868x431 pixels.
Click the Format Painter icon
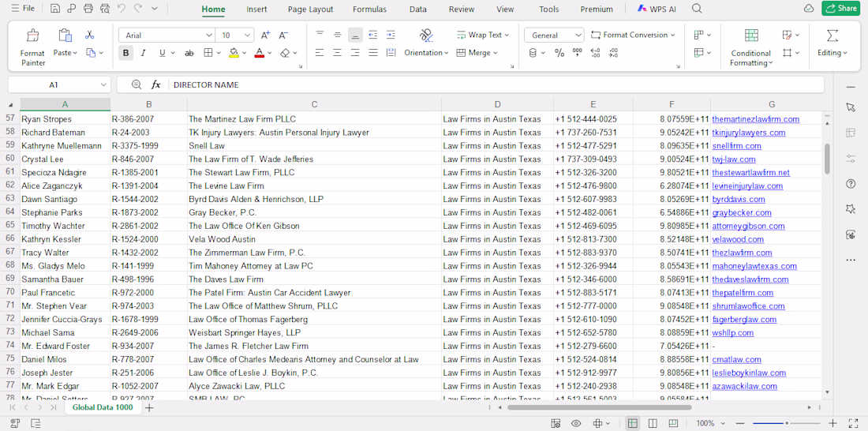tap(32, 36)
